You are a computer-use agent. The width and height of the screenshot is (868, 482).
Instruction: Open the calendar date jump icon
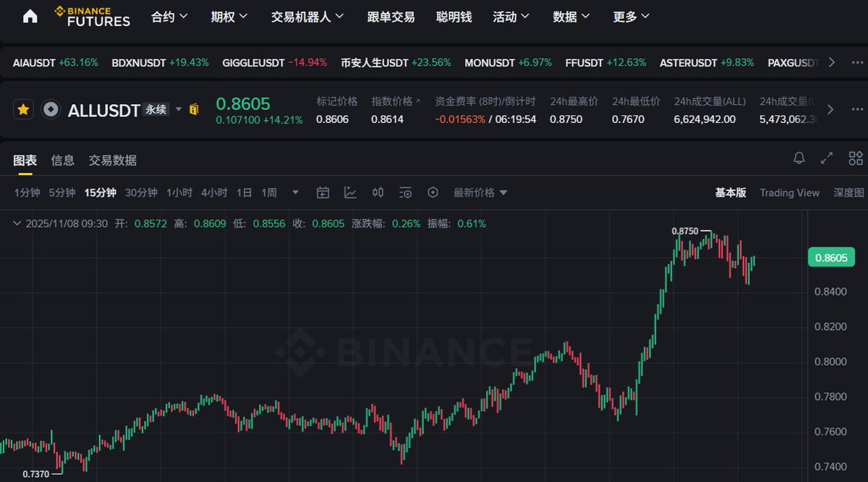[x=323, y=192]
